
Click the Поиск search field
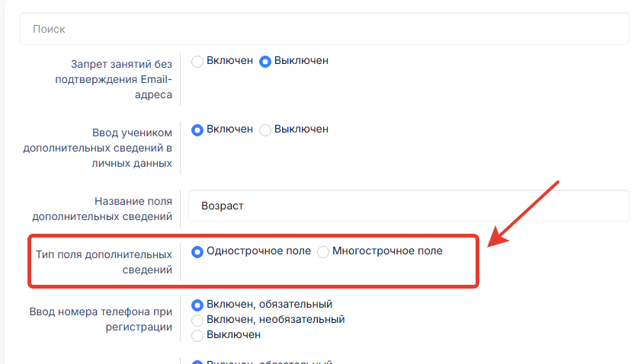pyautogui.click(x=324, y=29)
